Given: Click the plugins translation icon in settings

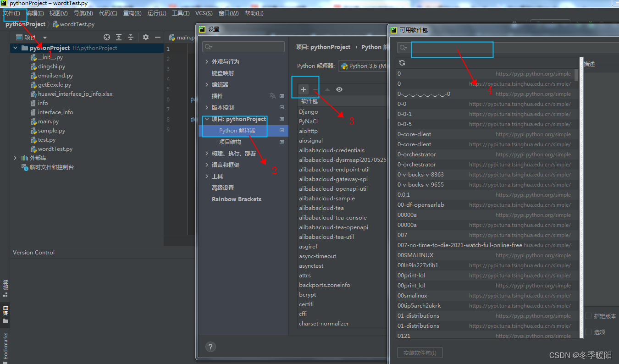Looking at the screenshot, I should [x=273, y=96].
